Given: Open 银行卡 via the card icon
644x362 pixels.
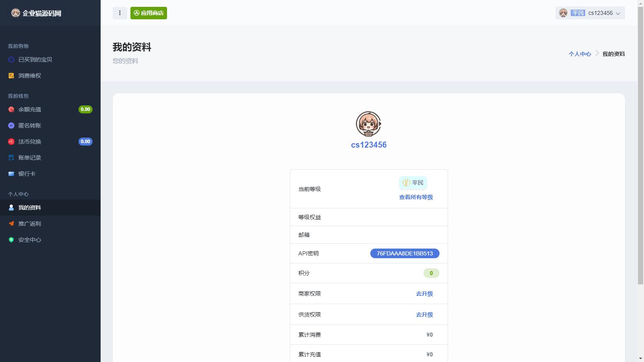Looking at the screenshot, I should [x=11, y=173].
